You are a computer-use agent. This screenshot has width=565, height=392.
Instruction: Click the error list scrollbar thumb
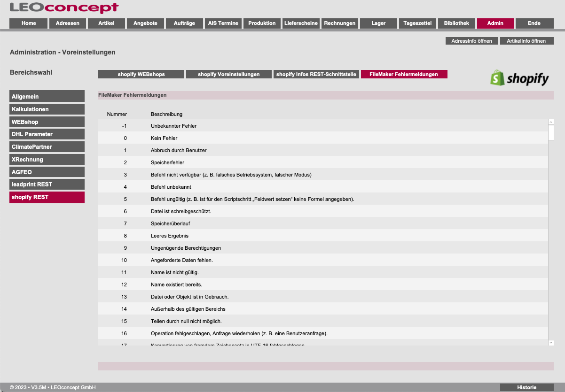coord(551,133)
